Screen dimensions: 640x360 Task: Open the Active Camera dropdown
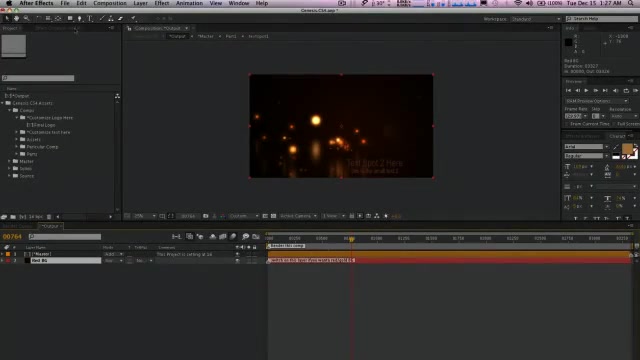point(298,216)
